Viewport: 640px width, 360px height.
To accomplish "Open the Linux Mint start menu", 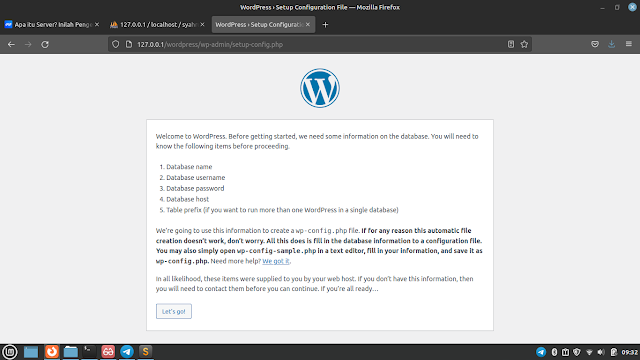I will [x=10, y=352].
